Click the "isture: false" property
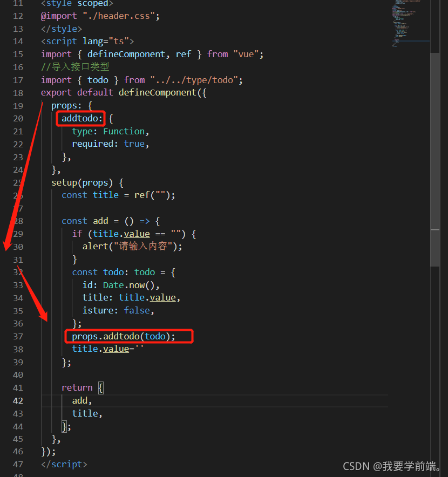The height and width of the screenshot is (477, 448). [x=118, y=310]
